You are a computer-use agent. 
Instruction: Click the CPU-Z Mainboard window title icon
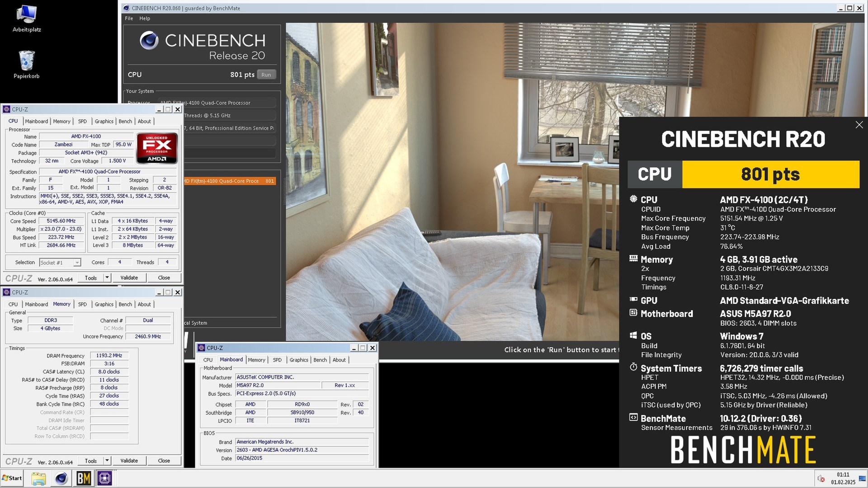(x=202, y=348)
